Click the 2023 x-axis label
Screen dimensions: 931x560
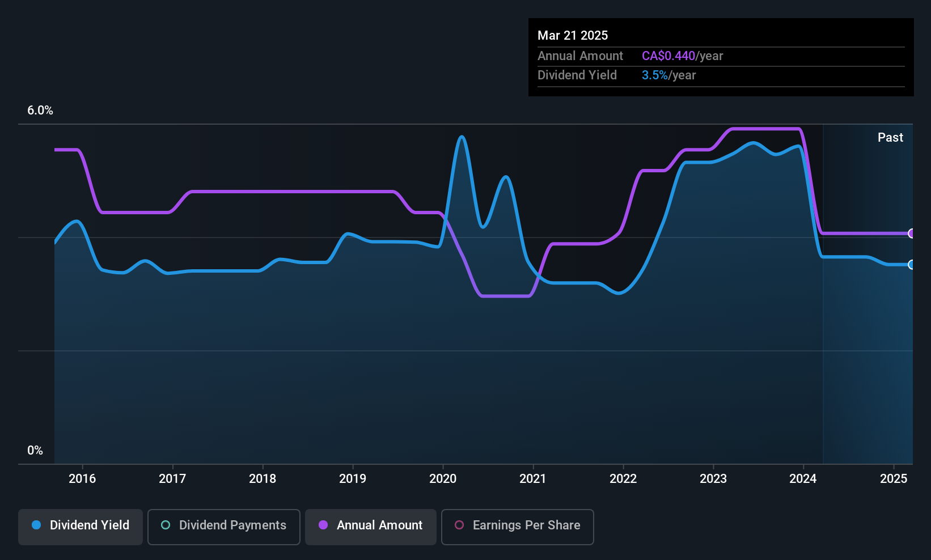pos(713,478)
